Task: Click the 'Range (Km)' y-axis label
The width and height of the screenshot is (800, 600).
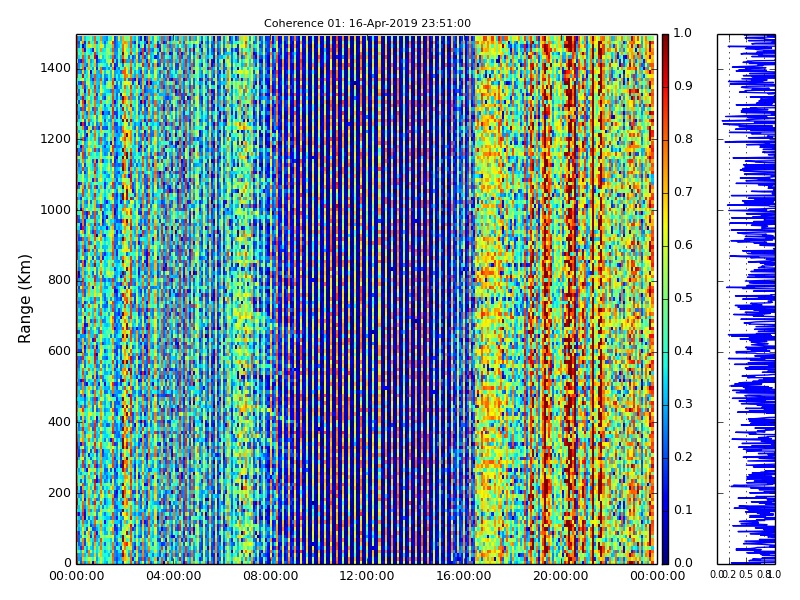Action: [x=24, y=299]
